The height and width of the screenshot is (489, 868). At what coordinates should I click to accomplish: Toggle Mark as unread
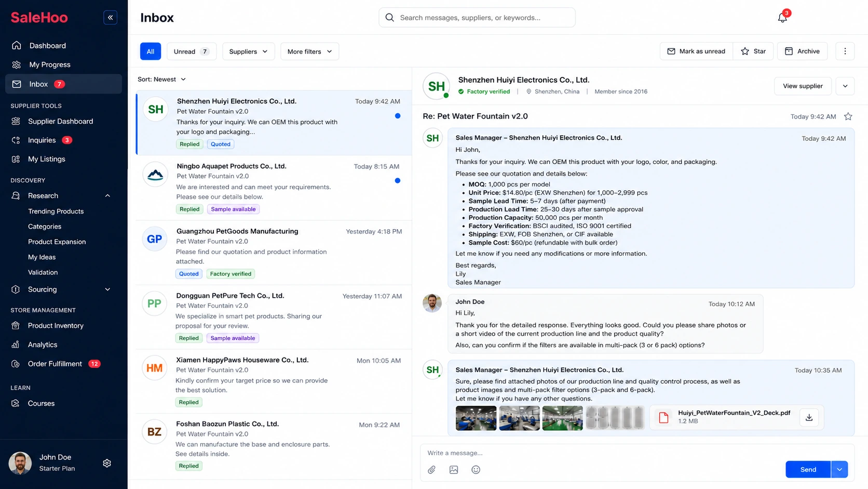coord(696,51)
